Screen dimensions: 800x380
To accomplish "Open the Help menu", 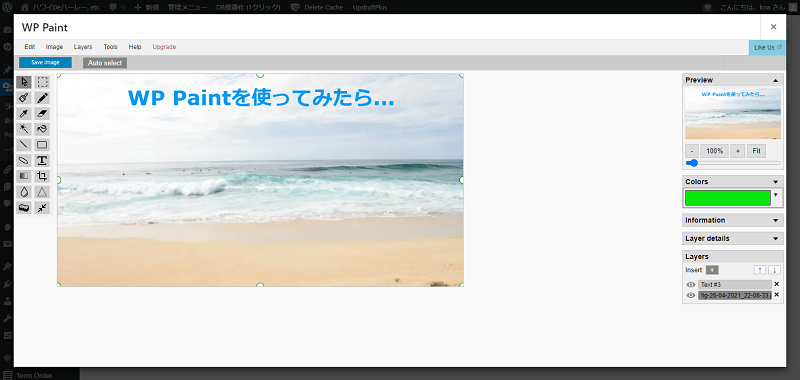I will click(x=135, y=47).
